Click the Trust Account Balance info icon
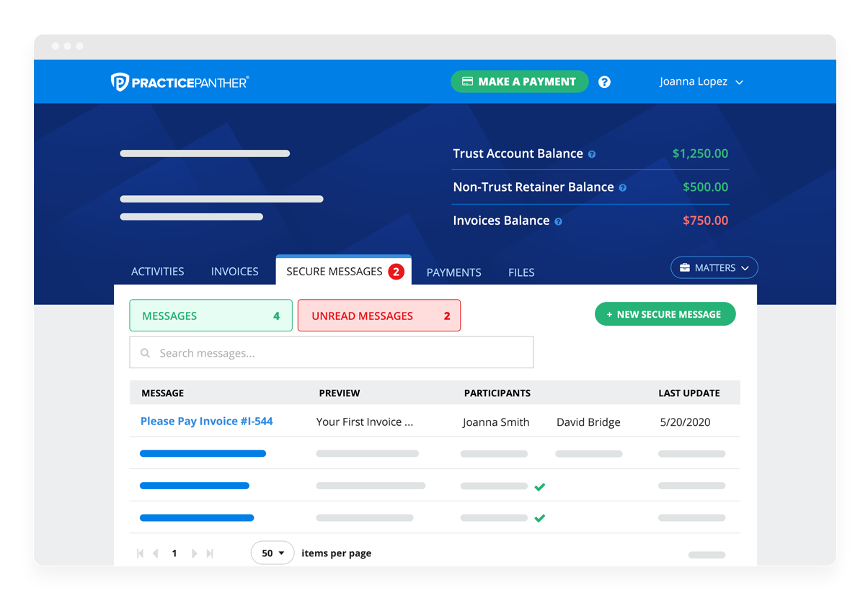 (x=593, y=153)
